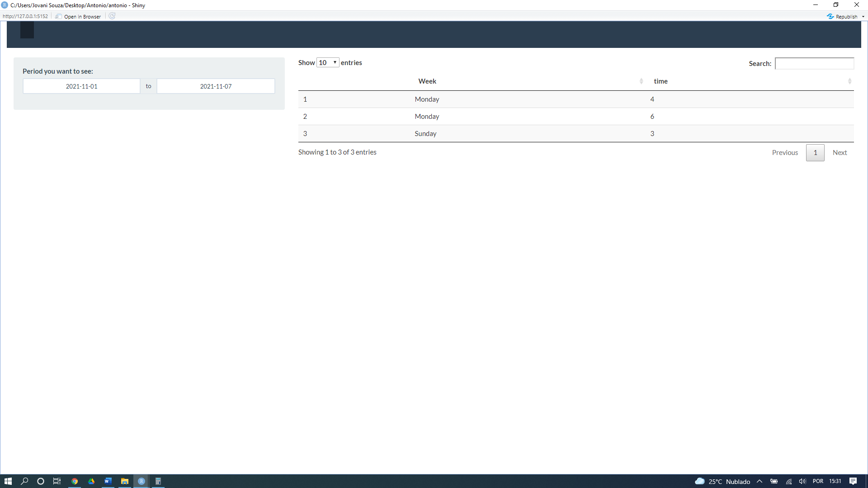868x488 pixels.
Task: Click the 'to' separator label between dates
Action: point(148,86)
